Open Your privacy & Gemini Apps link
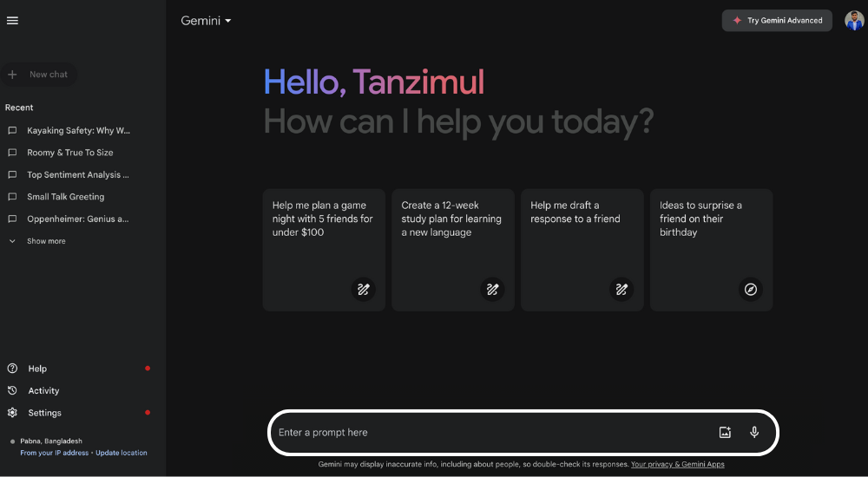The height and width of the screenshot is (477, 868). (x=678, y=464)
